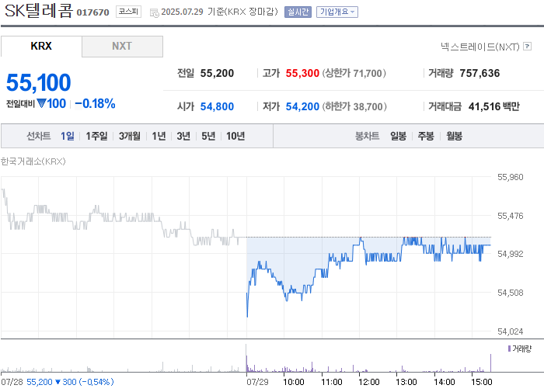Click the 봉차트 label
The height and width of the screenshot is (392, 544).
[367, 136]
